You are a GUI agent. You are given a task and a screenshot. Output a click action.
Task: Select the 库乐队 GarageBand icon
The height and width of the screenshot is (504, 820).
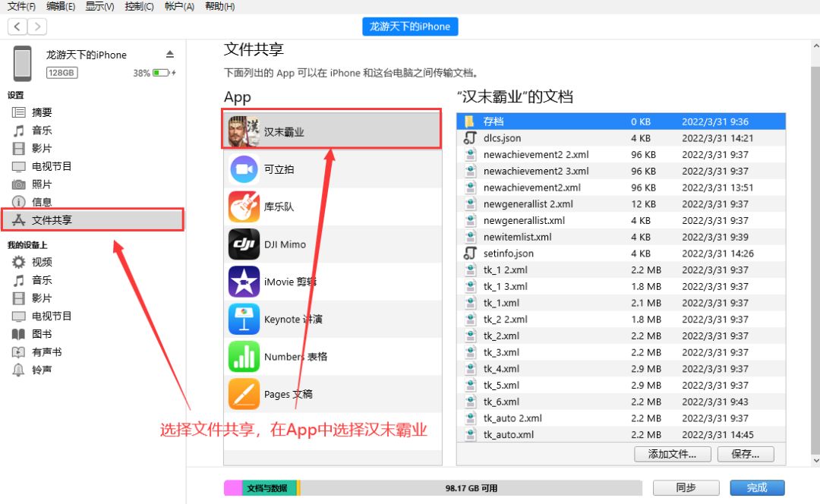(244, 206)
